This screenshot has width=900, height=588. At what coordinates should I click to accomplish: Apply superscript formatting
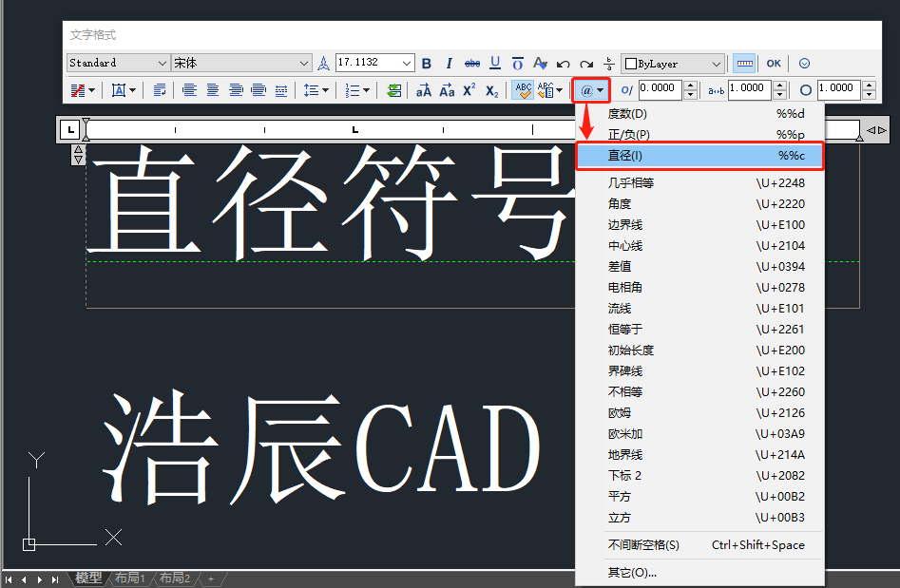(x=469, y=89)
